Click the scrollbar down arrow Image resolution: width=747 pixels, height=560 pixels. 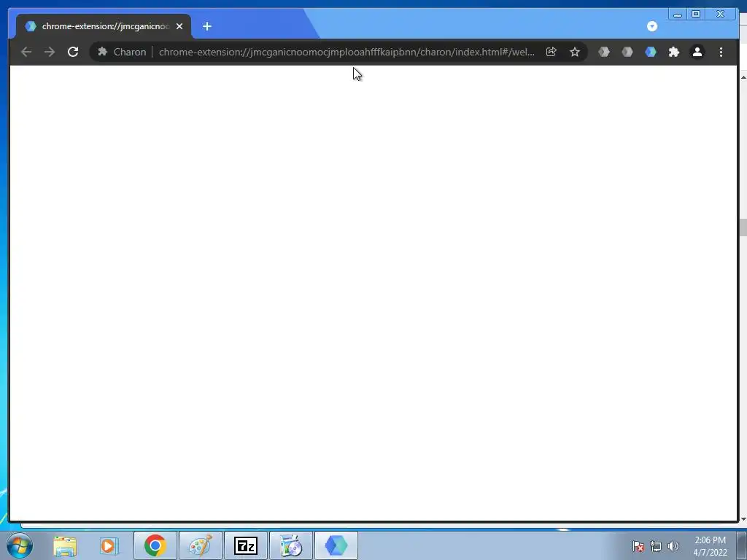click(x=743, y=518)
